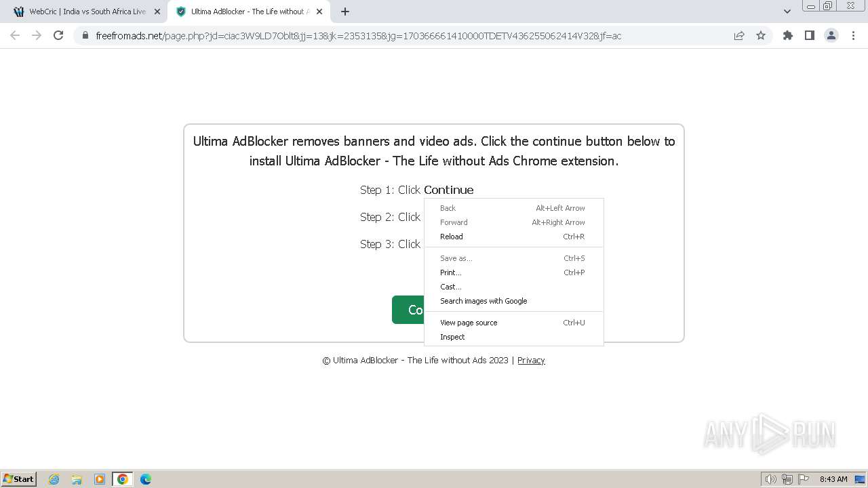
Task: Launch Internet Explorer from taskbar
Action: point(54,479)
